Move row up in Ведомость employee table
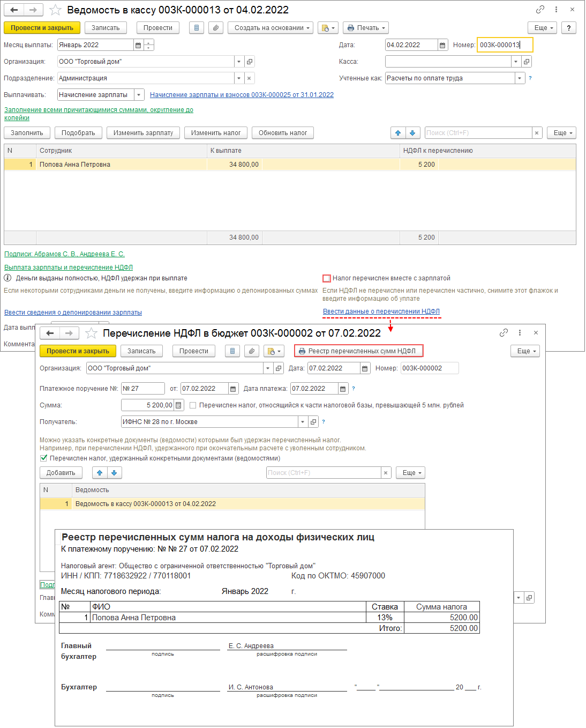 click(398, 133)
